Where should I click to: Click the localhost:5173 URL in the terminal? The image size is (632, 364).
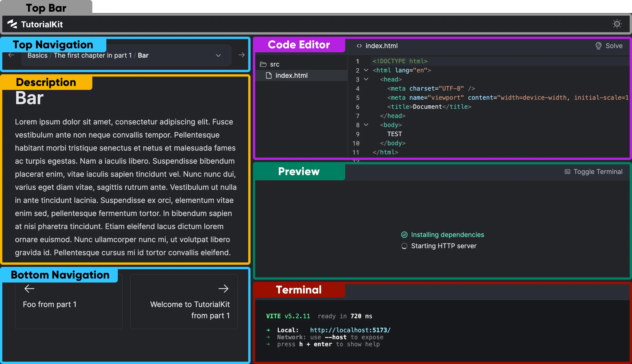pos(350,330)
